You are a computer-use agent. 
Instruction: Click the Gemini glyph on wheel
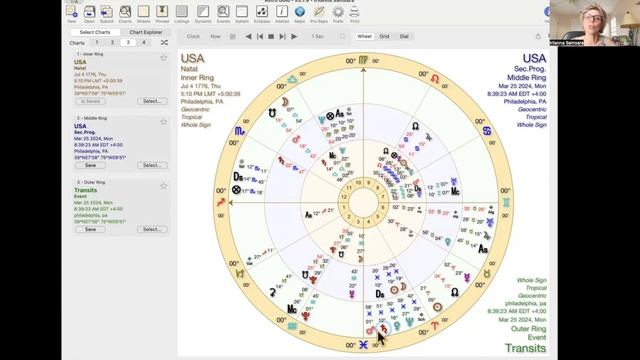[506, 202]
